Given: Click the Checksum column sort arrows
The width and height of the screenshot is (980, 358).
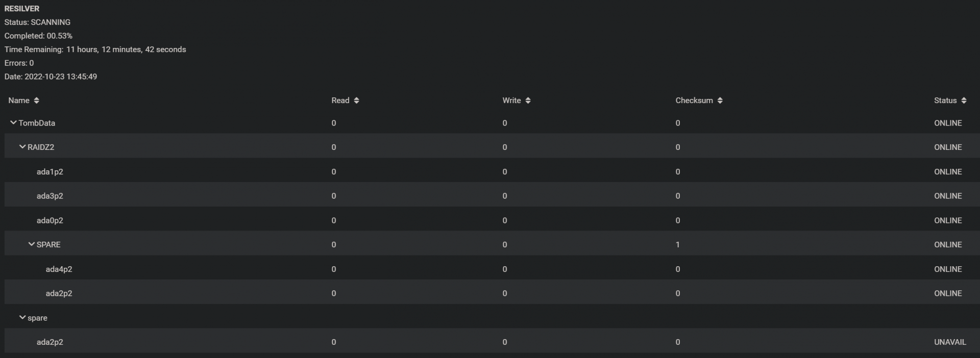Looking at the screenshot, I should [x=720, y=100].
